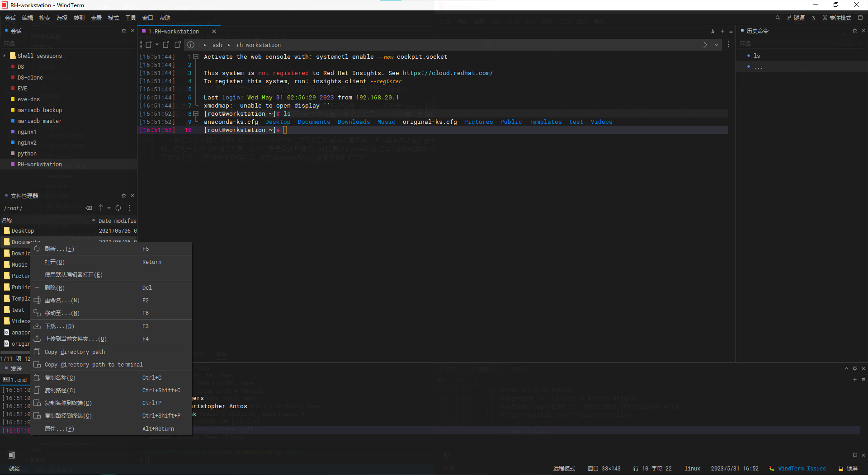This screenshot has height=475, width=868.
Task: Open the 编辑 menu
Action: click(28, 18)
